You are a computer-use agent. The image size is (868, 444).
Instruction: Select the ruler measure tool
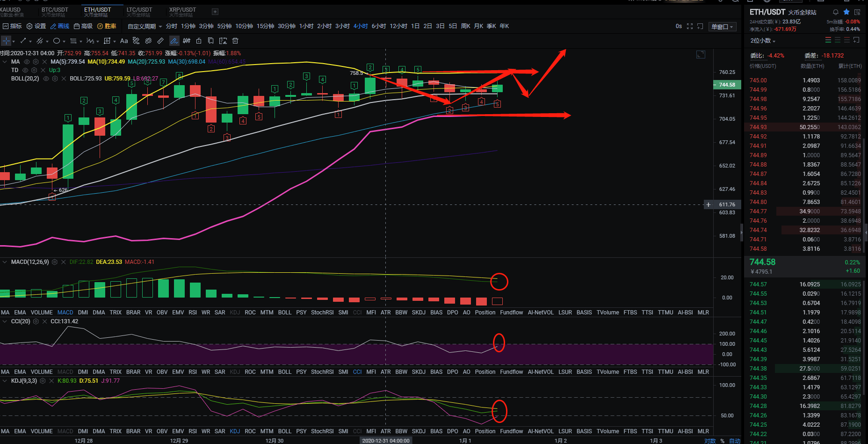pos(160,41)
